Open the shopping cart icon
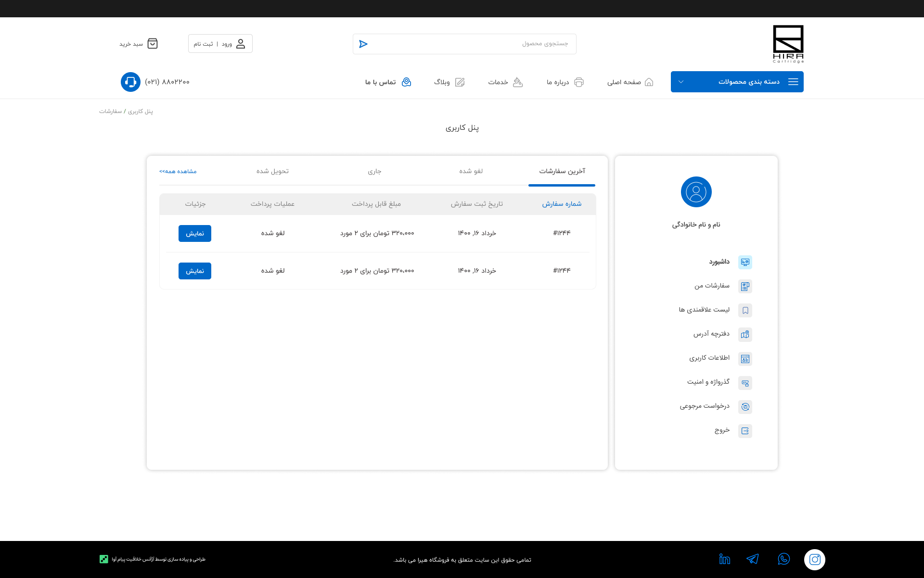 (153, 44)
